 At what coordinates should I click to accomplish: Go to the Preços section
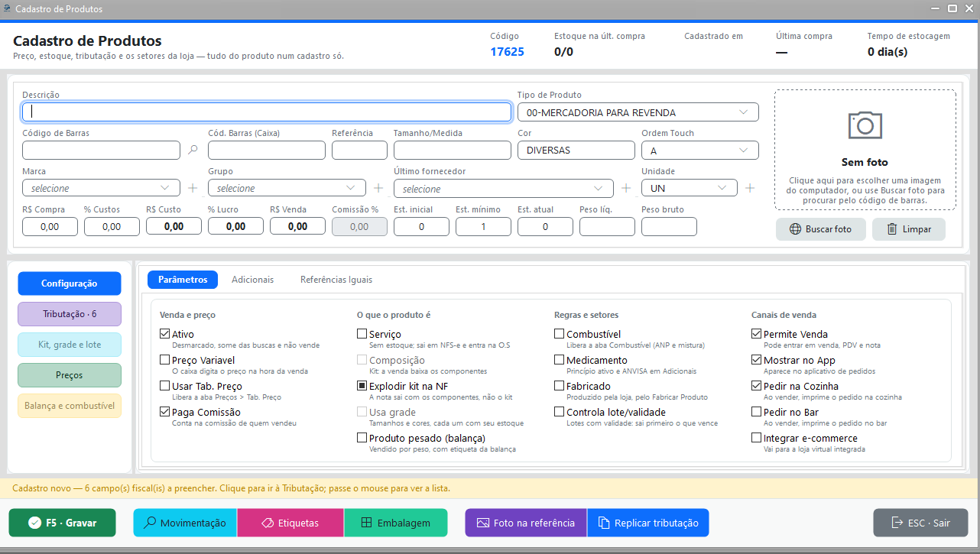(x=70, y=375)
